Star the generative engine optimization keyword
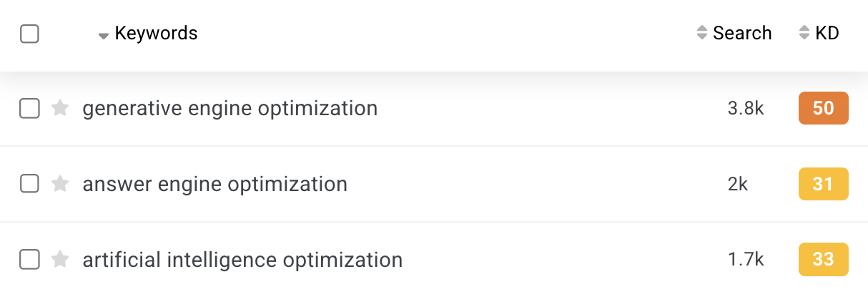This screenshot has height=292, width=868. 61,109
